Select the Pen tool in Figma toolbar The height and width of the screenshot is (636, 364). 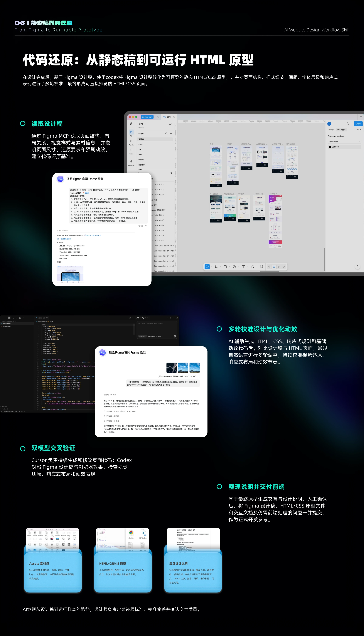pos(234,267)
